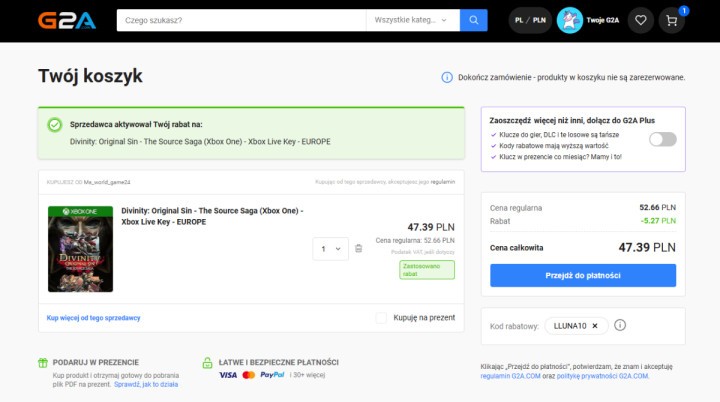
Task: Click the PayPal payment logo
Action: click(x=272, y=375)
